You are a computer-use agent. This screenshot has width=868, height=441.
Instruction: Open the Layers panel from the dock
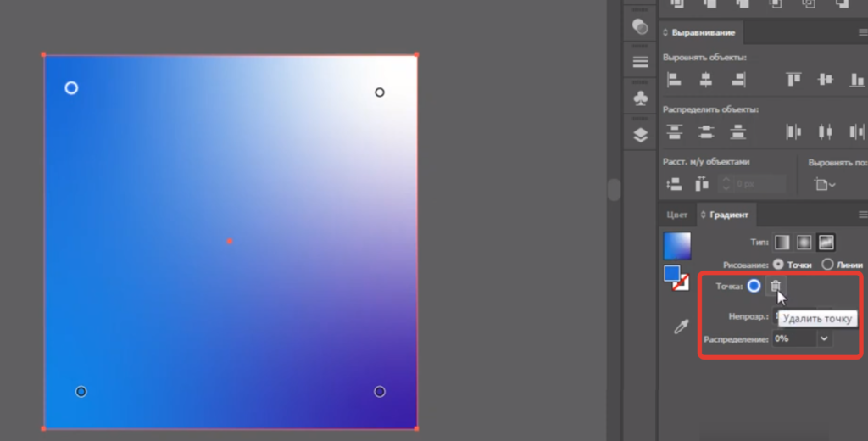click(x=641, y=135)
